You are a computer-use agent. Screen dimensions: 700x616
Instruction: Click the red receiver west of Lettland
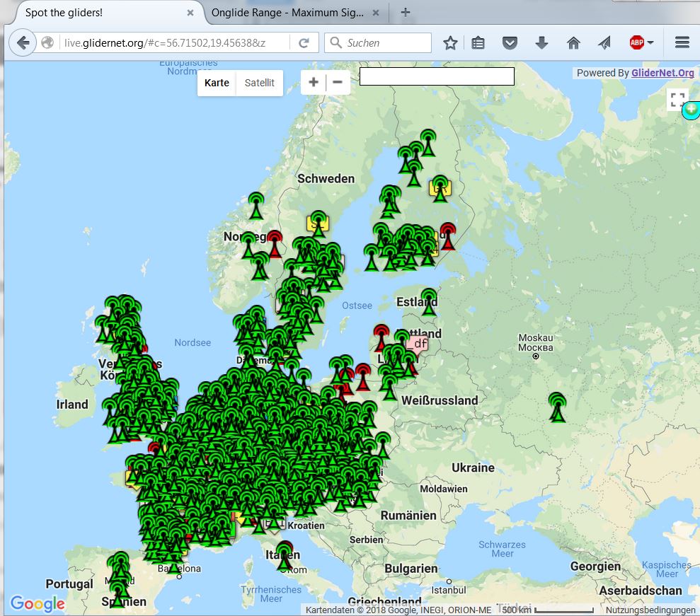(381, 338)
